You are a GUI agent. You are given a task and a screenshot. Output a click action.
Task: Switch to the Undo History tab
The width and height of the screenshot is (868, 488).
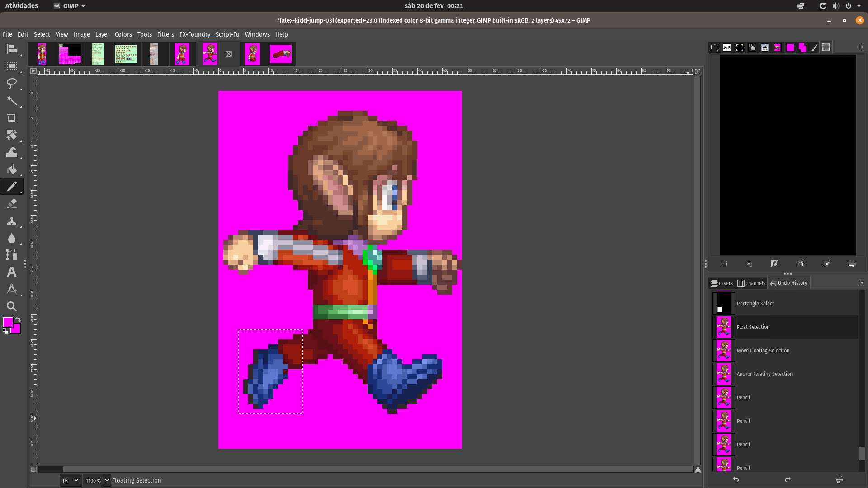click(789, 283)
